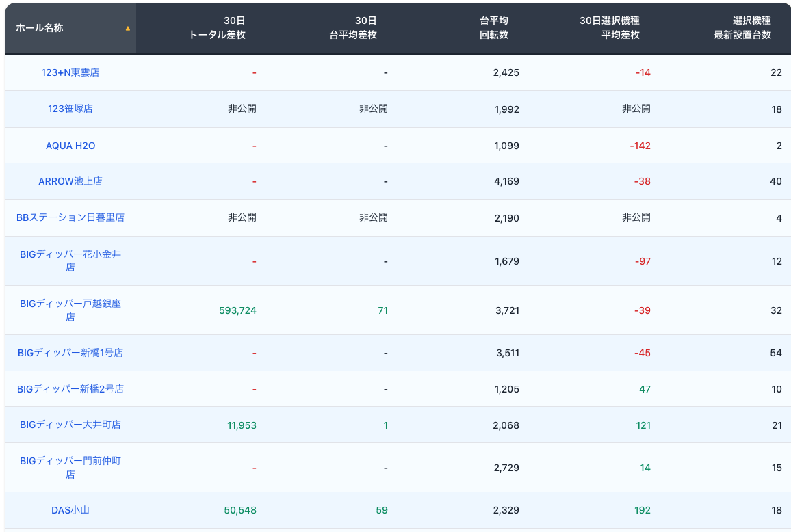The width and height of the screenshot is (791, 532).
Task: Sort by 30日 台平均差枚 column header
Action: coord(353,28)
